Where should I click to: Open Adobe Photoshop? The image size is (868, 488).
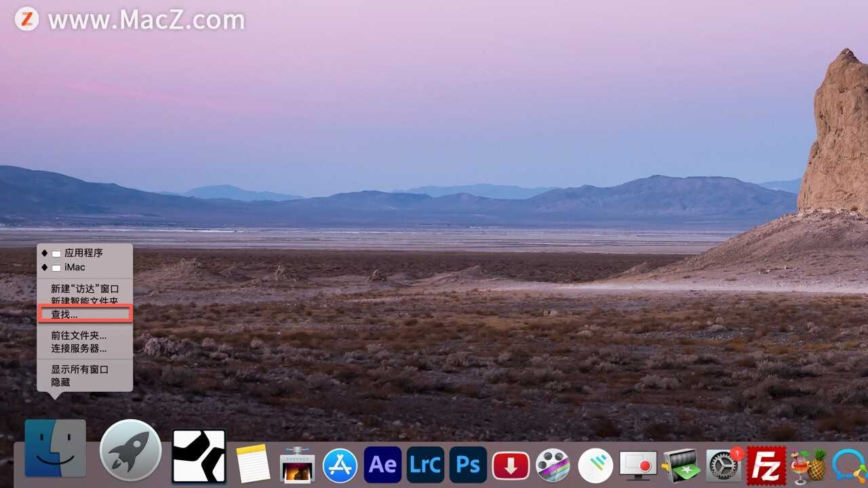(x=468, y=465)
